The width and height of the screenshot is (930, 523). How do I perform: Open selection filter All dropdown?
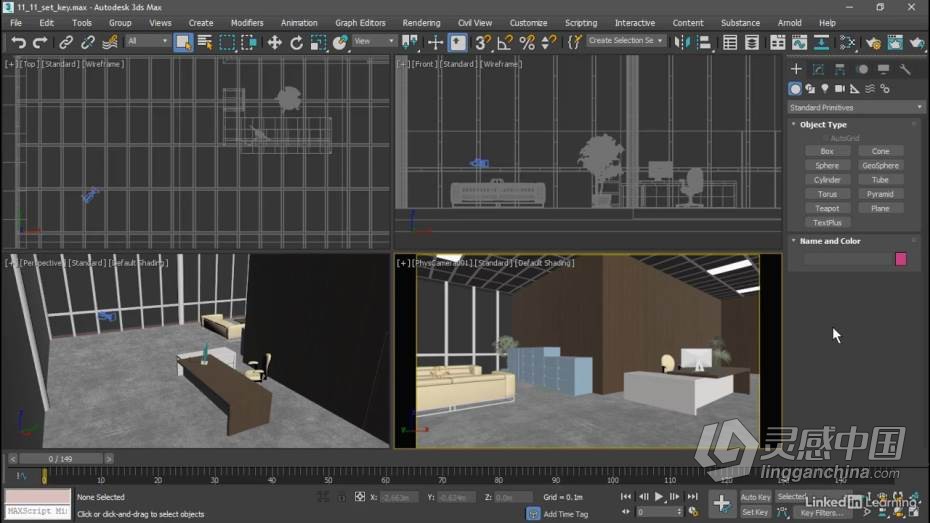147,41
